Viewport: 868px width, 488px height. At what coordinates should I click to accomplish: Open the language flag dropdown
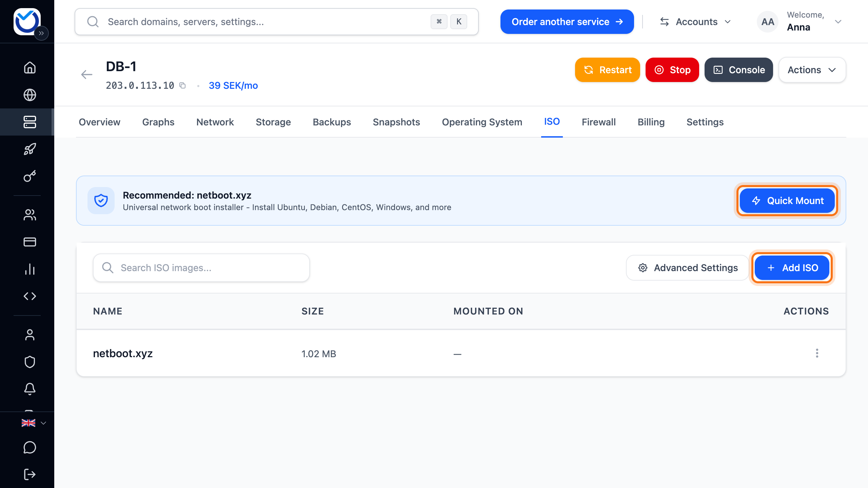(x=34, y=423)
